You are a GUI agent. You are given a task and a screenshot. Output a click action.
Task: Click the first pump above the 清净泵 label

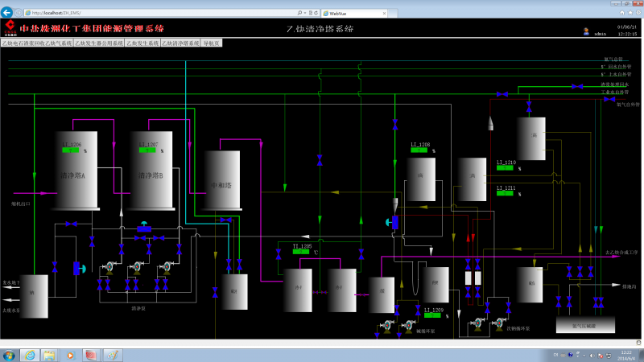click(109, 268)
